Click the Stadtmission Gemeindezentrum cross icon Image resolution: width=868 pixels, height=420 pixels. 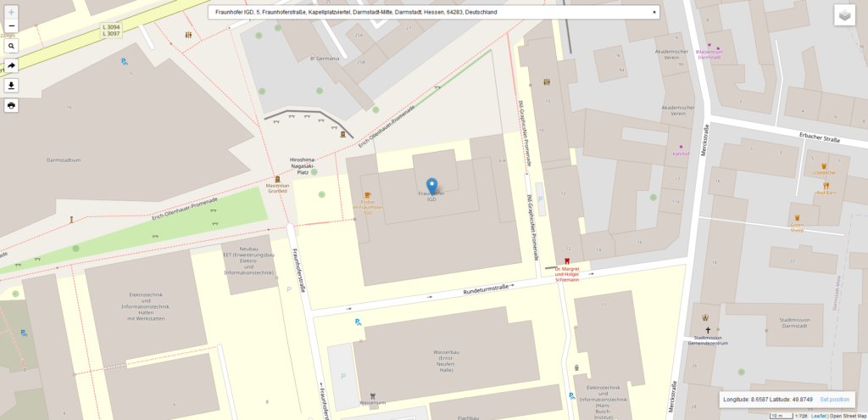click(x=708, y=330)
